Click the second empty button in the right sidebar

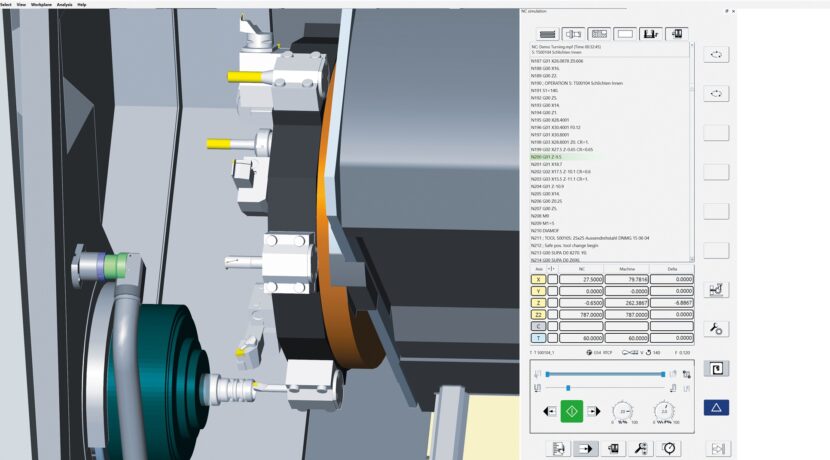pos(716,172)
